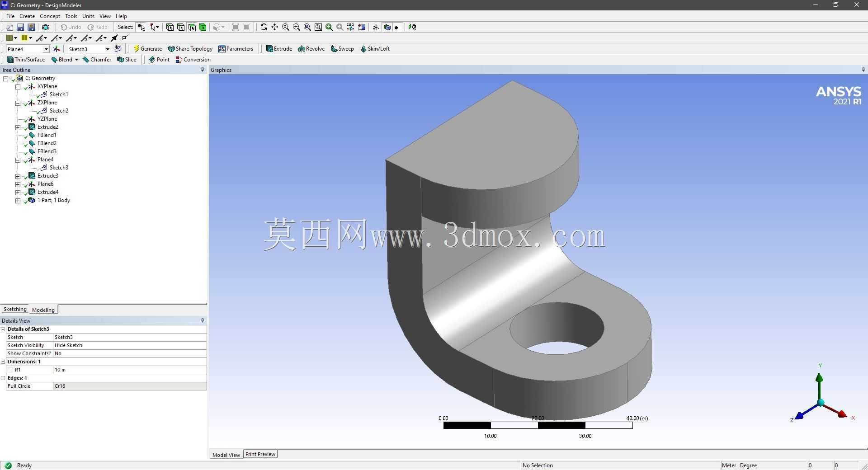Toggle the display model icon

(x=387, y=27)
